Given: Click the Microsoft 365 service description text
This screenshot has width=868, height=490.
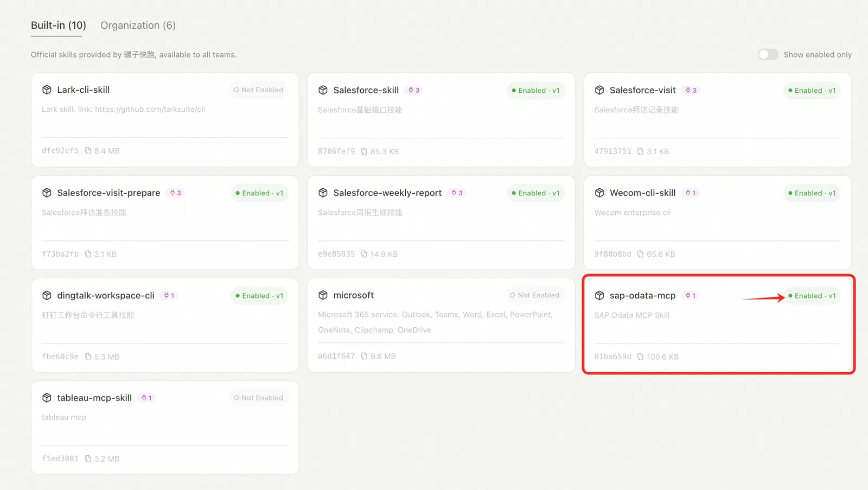Looking at the screenshot, I should (x=435, y=322).
